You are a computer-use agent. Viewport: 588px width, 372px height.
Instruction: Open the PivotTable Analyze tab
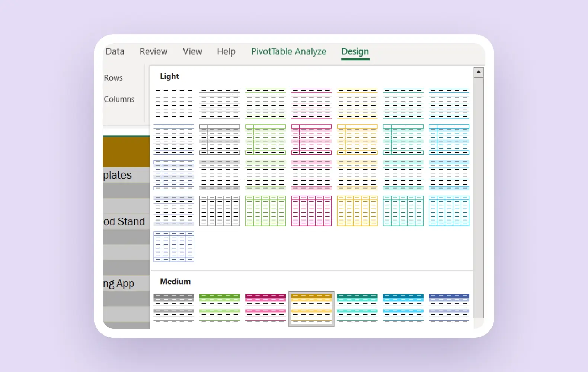(288, 51)
